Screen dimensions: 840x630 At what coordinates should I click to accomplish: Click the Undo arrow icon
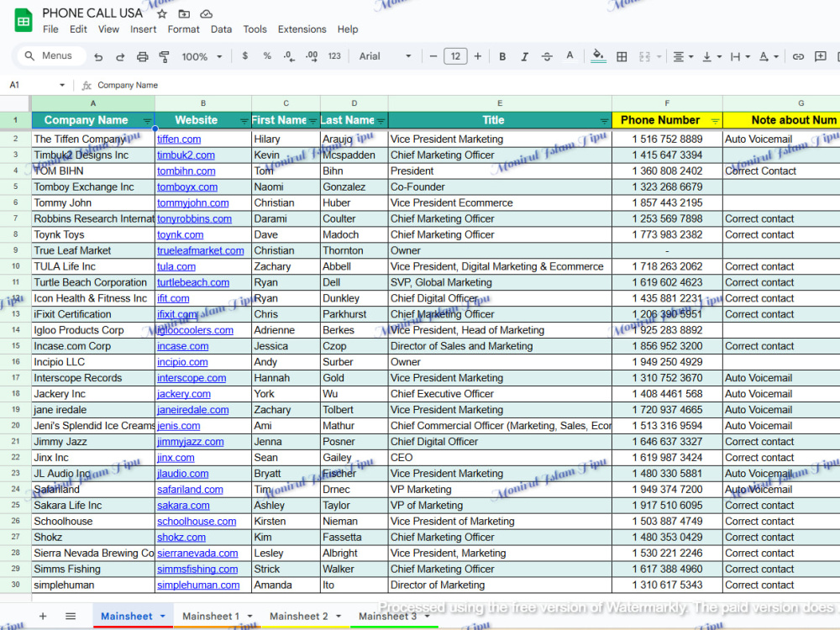pyautogui.click(x=98, y=56)
